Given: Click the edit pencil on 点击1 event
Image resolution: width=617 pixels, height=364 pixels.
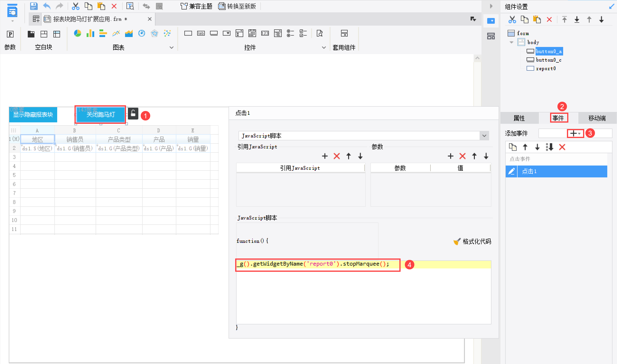Looking at the screenshot, I should (511, 171).
